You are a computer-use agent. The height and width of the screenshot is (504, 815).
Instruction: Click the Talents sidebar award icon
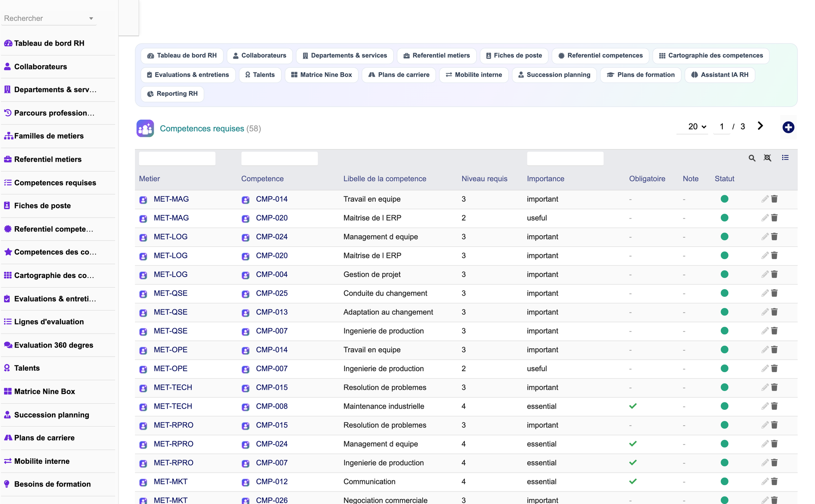point(7,368)
